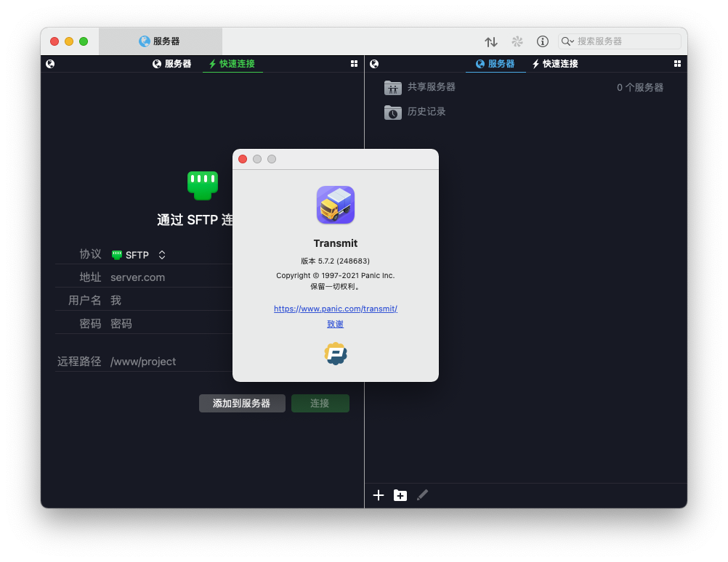Click the activity spinner icon in the toolbar
728x562 pixels.
pyautogui.click(x=517, y=42)
